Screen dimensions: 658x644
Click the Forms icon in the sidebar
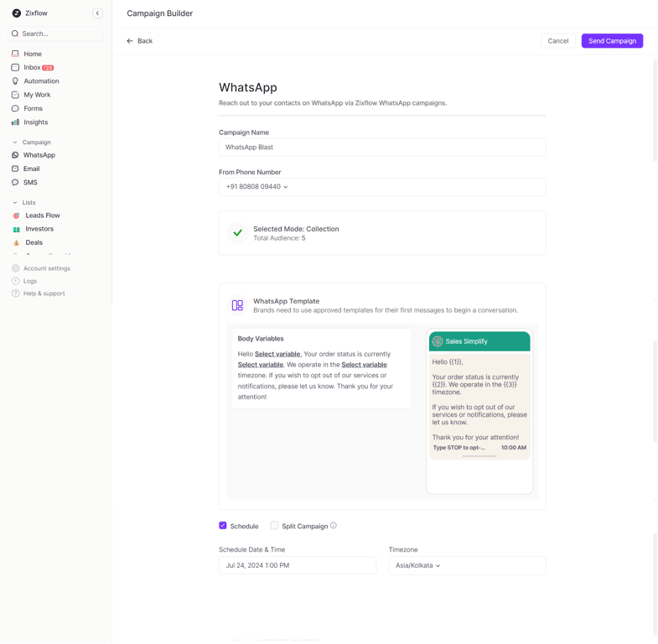coord(15,108)
